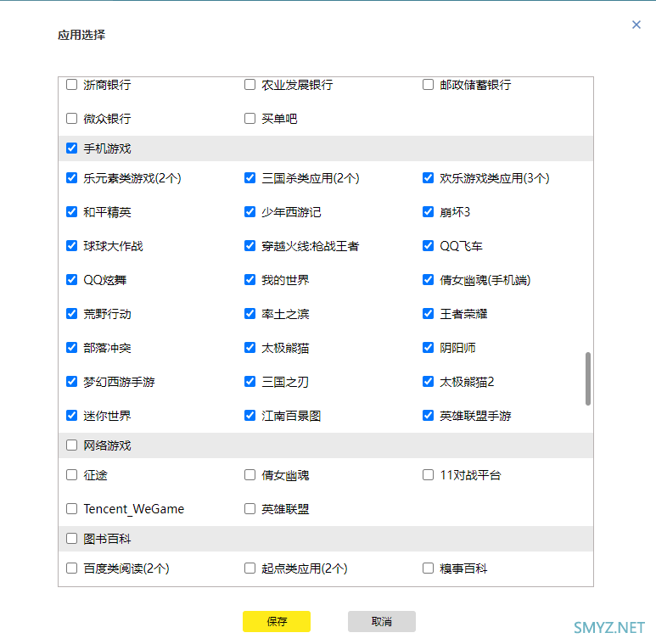Uncheck the 江南百景图 checkbox

pos(250,415)
